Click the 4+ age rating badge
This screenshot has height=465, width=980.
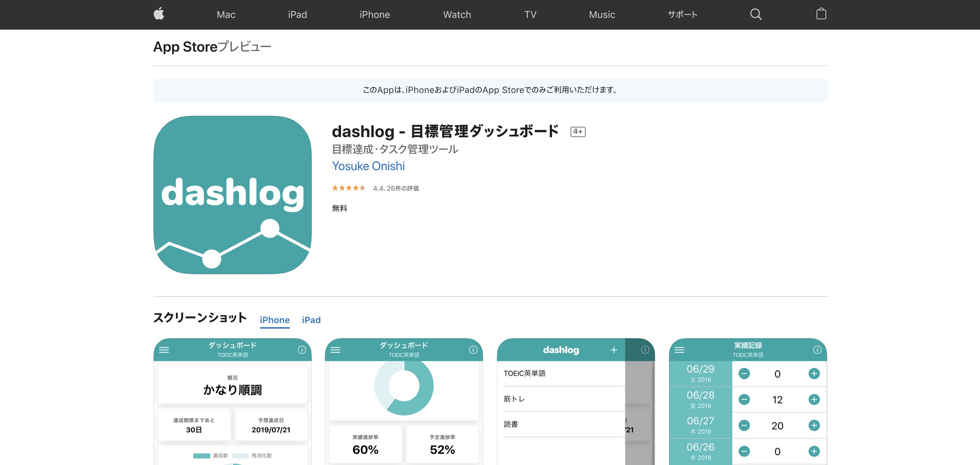577,131
